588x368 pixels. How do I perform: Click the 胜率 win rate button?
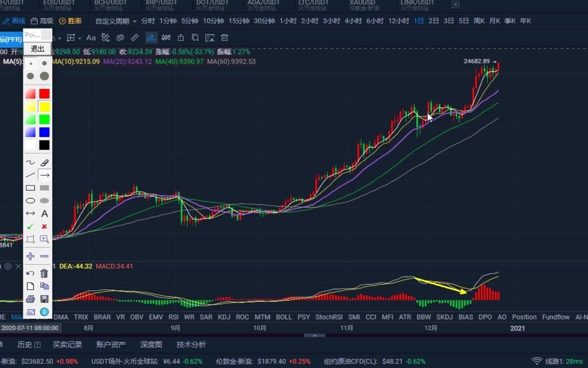coord(70,21)
